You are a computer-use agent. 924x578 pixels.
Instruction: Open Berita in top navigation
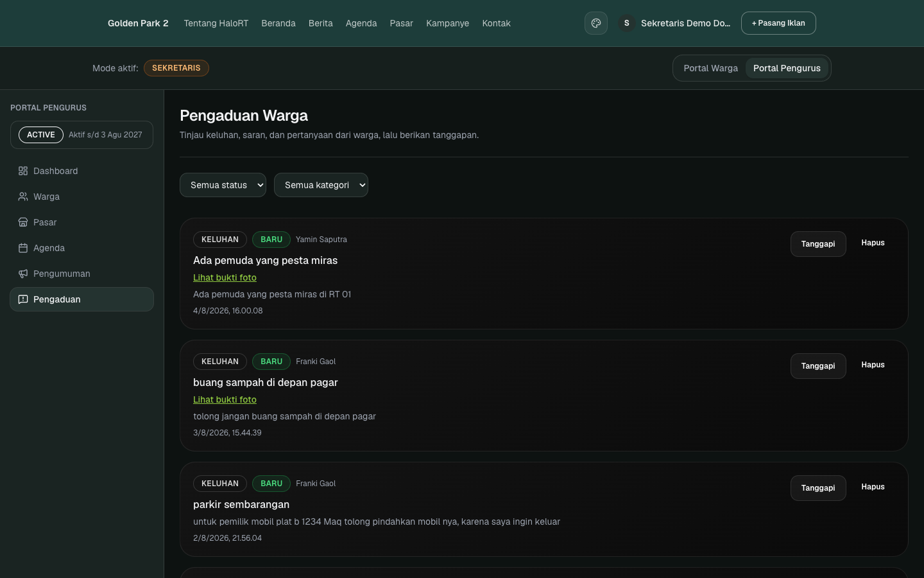321,23
